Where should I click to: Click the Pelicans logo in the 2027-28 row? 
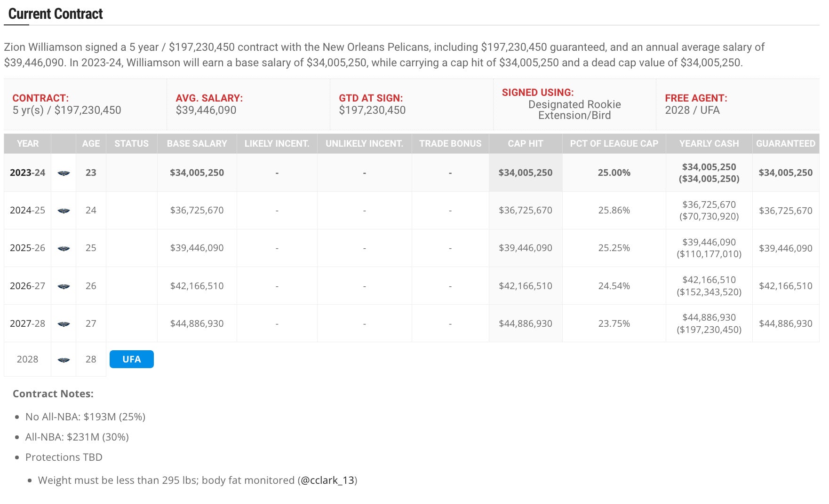(64, 324)
